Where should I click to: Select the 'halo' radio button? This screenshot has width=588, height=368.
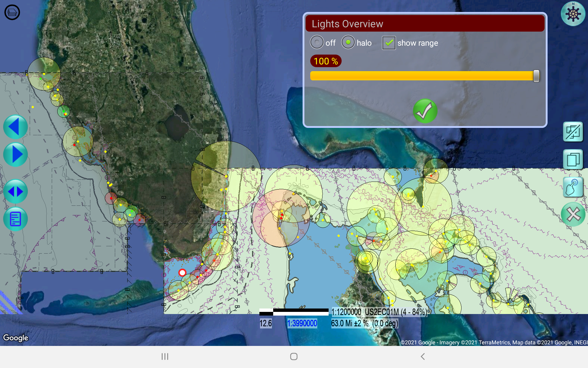(348, 42)
